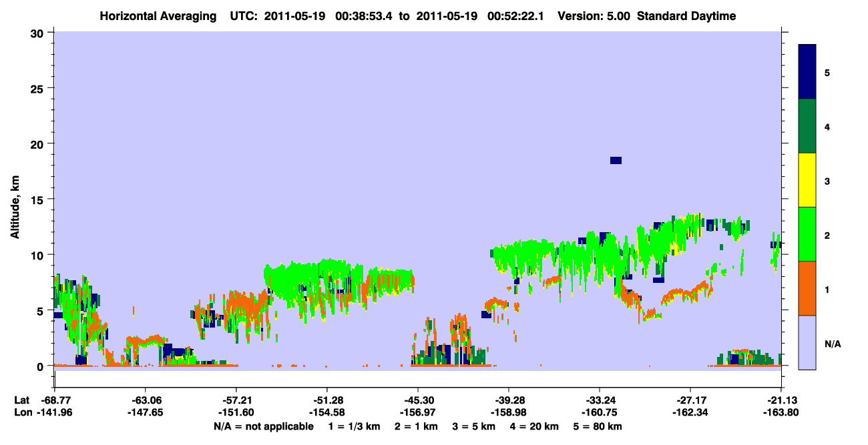This screenshot has width=868, height=445.
Task: Click latitude value '-45.30'
Action: point(417,400)
